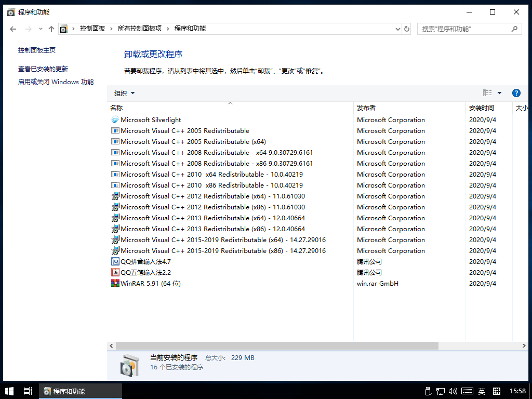Click the horizontal scrollbar under the program list
Viewport: 532px width, 399px height.
pos(276,345)
